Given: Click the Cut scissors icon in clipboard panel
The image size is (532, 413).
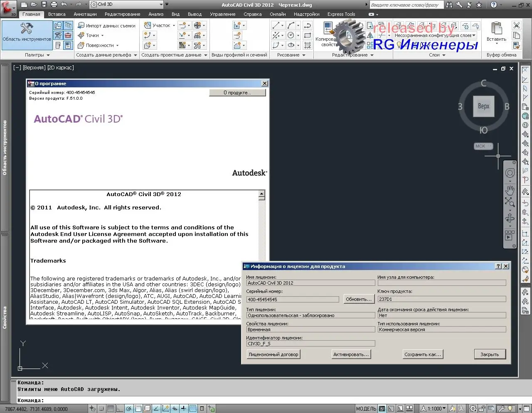Looking at the screenshot, I should (517, 25).
